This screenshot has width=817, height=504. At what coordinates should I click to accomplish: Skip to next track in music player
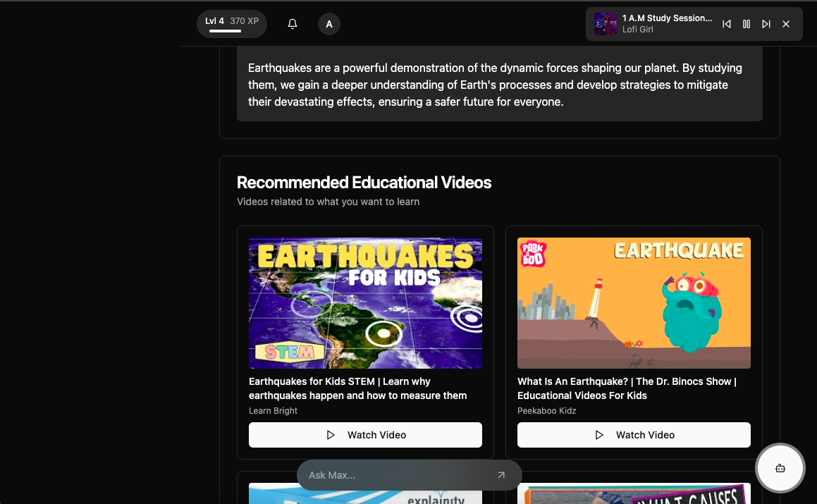[766, 24]
